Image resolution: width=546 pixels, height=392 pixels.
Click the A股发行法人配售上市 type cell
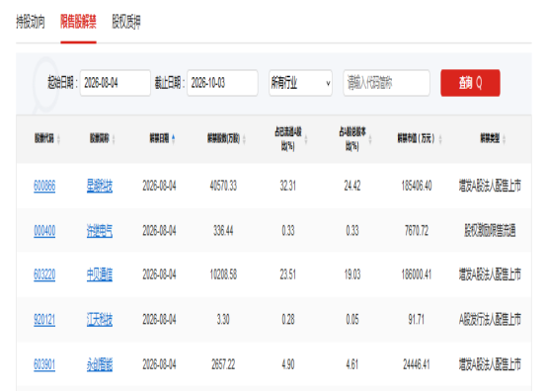(490, 320)
